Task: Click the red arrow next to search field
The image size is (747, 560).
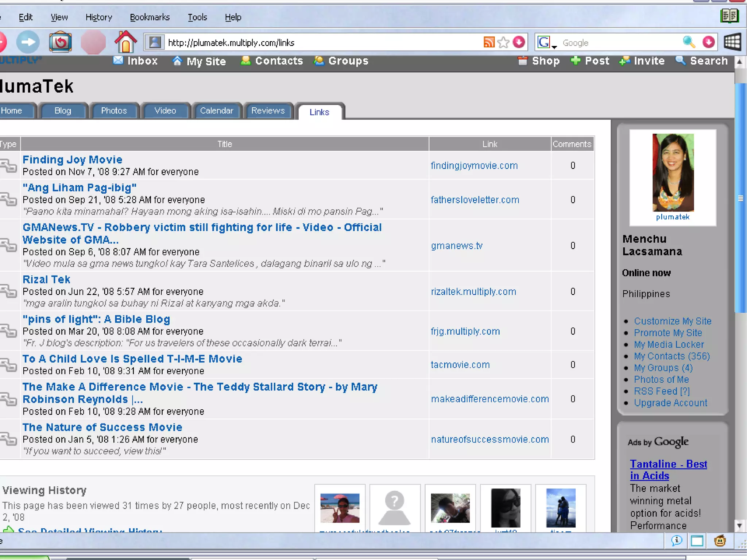Action: [x=708, y=42]
